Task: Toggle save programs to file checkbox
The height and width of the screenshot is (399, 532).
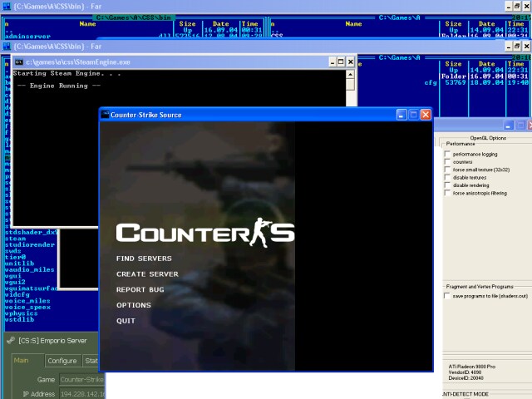Action: [447, 296]
